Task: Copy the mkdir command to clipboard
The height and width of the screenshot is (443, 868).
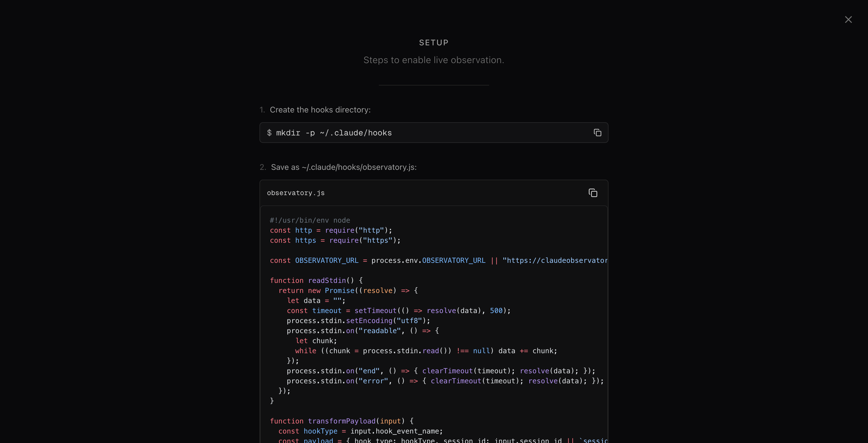Action: (x=597, y=133)
